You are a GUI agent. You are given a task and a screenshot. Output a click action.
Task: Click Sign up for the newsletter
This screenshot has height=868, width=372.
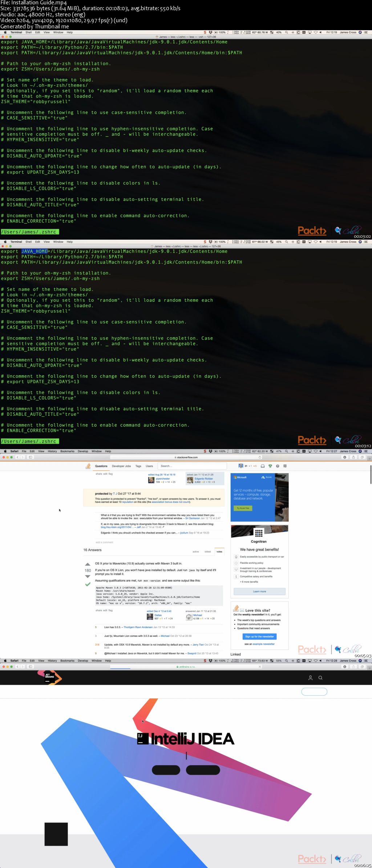point(259,636)
